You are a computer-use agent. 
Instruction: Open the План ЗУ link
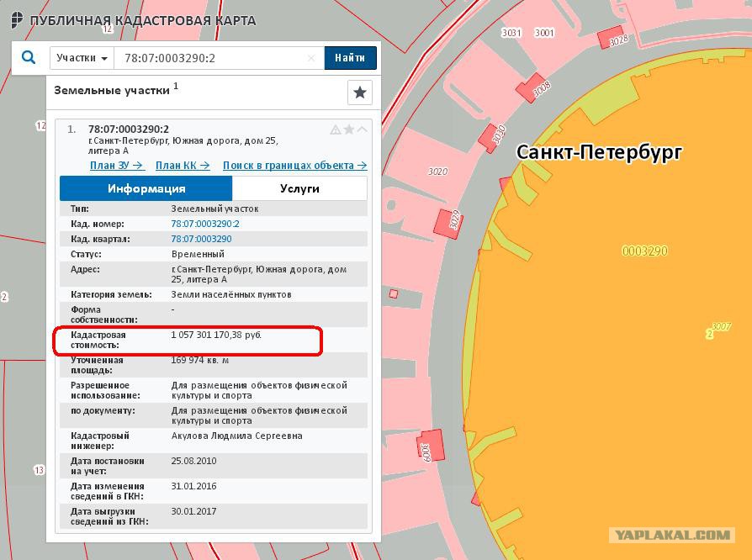pyautogui.click(x=117, y=166)
